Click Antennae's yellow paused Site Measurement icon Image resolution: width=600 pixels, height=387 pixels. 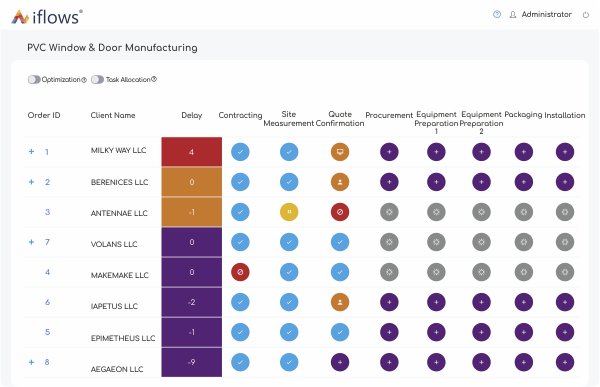(x=289, y=212)
